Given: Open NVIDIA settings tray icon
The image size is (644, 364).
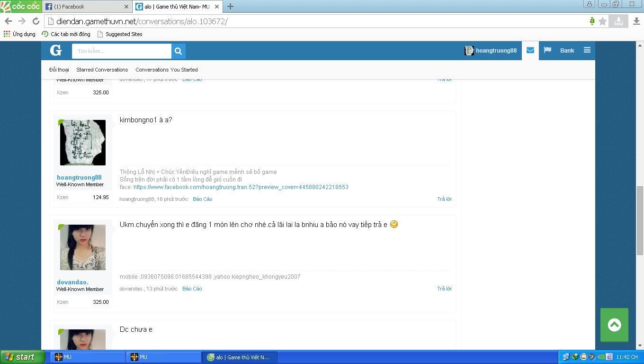Looking at the screenshot, I should click(600, 357).
